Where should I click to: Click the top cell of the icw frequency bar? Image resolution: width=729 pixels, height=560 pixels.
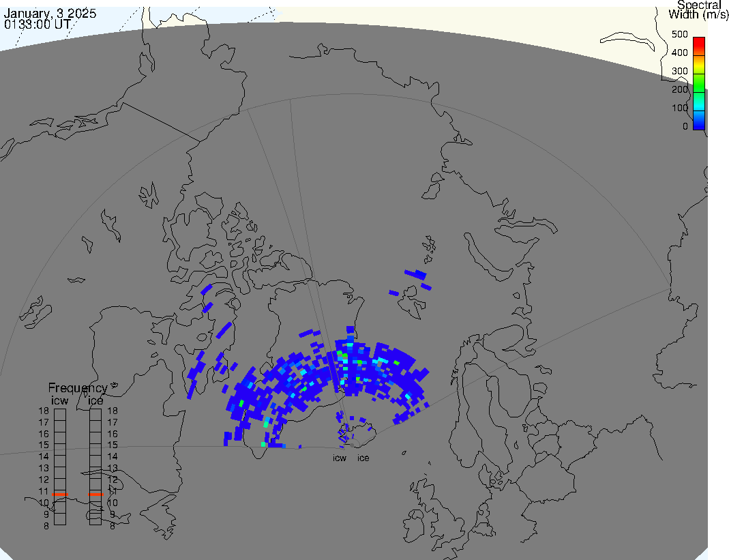[60, 415]
